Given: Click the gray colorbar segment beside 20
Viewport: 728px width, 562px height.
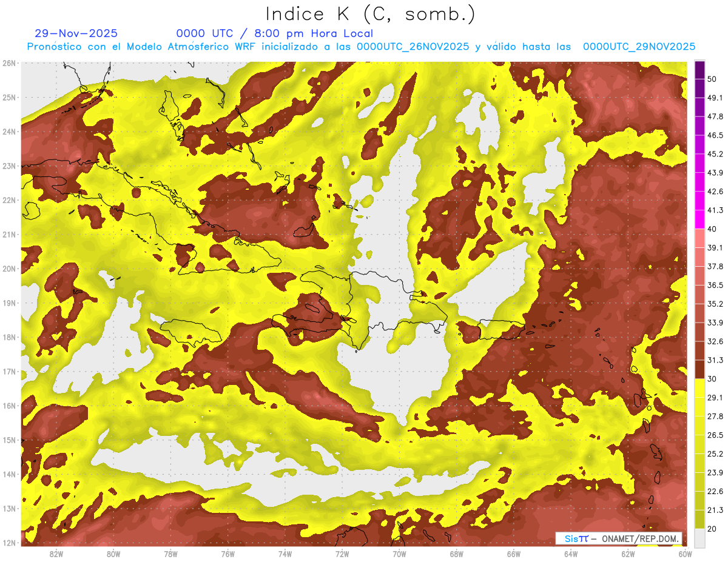Looking at the screenshot, I should click(699, 538).
